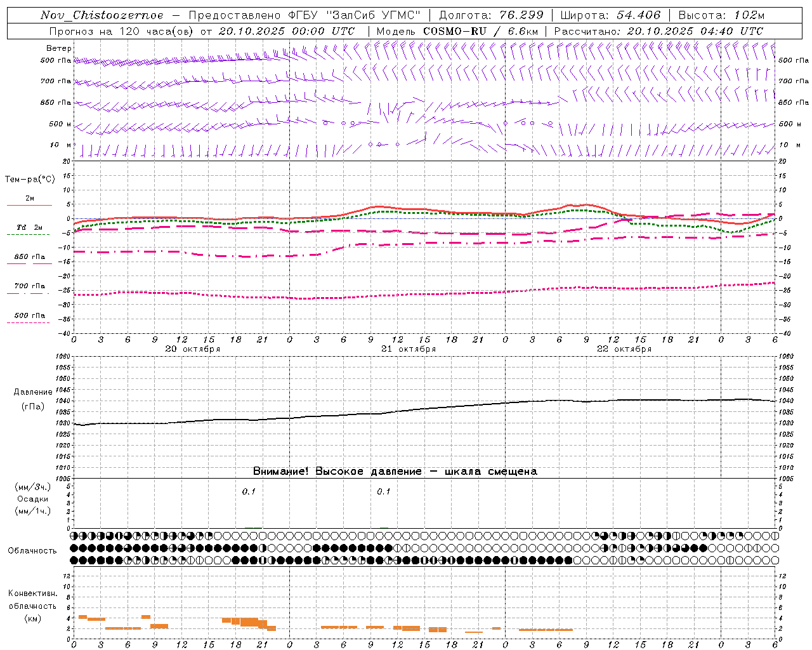Click the Ветер panel label

coord(59,48)
